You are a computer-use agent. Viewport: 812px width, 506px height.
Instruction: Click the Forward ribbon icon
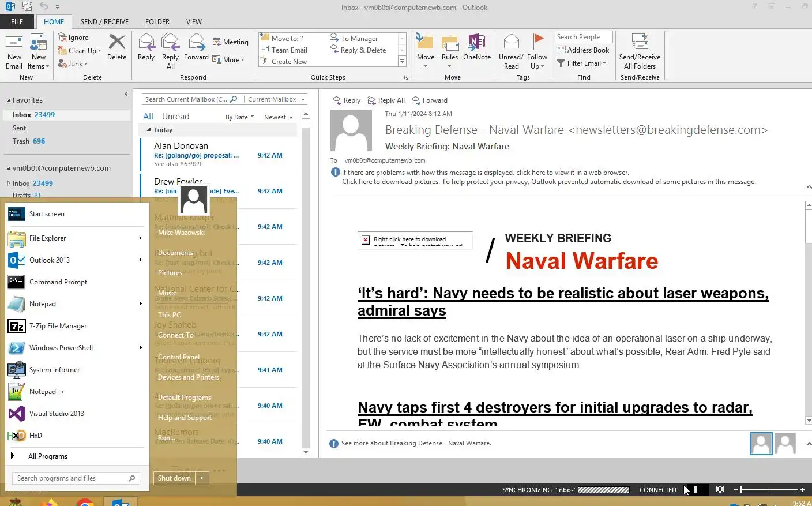(x=196, y=47)
